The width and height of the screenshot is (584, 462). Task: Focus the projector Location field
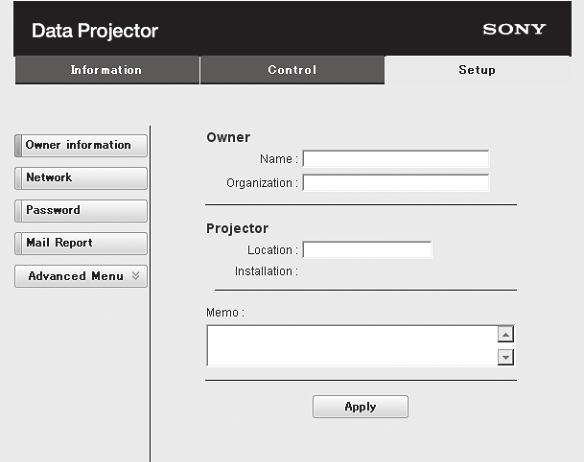point(367,250)
